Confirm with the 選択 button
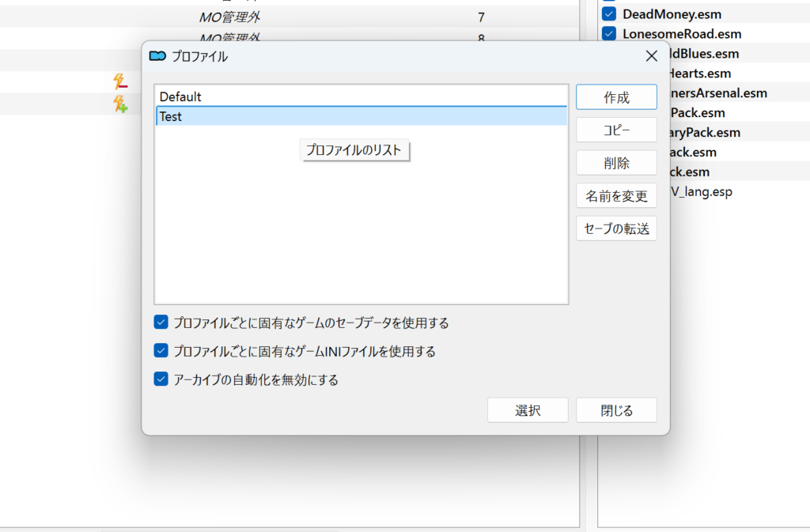This screenshot has height=532, width=810. 528,410
